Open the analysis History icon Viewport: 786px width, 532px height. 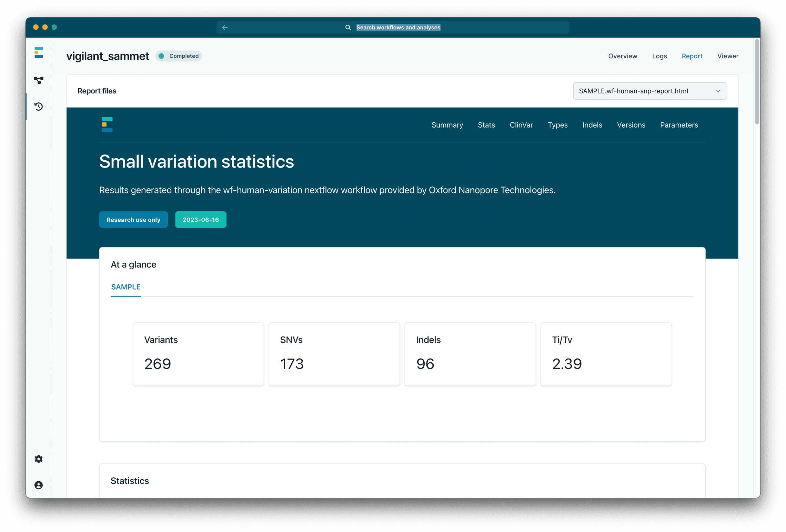point(38,107)
